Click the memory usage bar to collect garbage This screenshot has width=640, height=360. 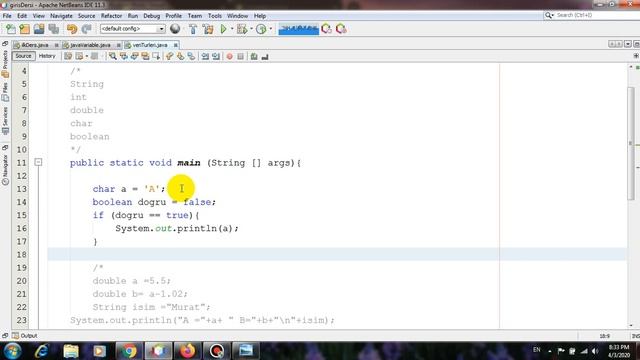pos(298,29)
